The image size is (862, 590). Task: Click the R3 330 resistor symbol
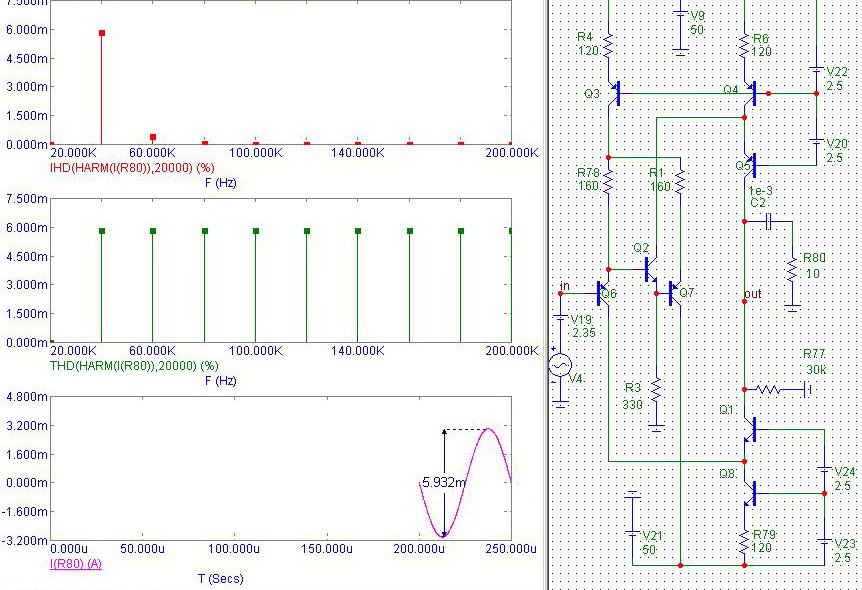coord(656,390)
